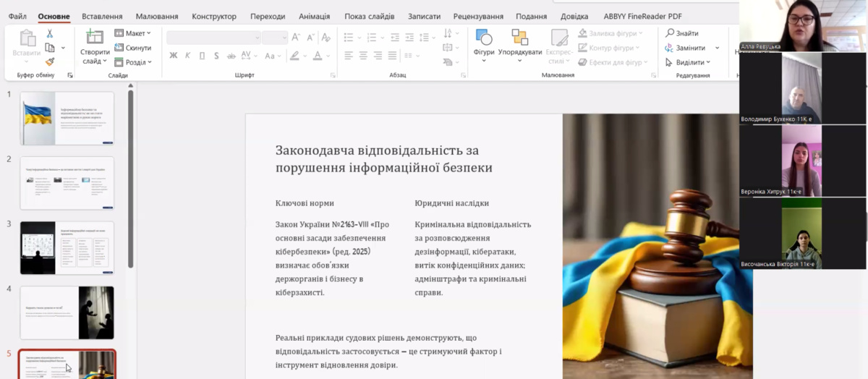Screen dimensions: 868x379
Task: Toggle italic К formatting
Action: click(x=187, y=56)
